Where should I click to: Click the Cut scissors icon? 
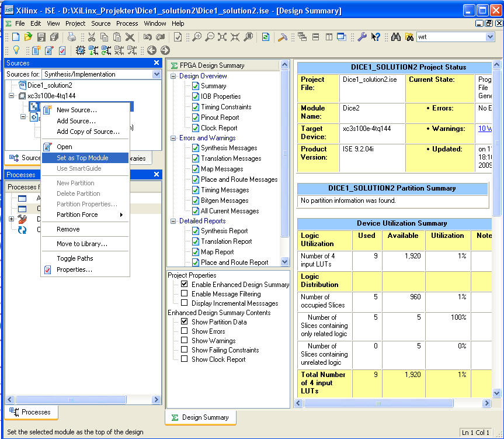click(92, 37)
